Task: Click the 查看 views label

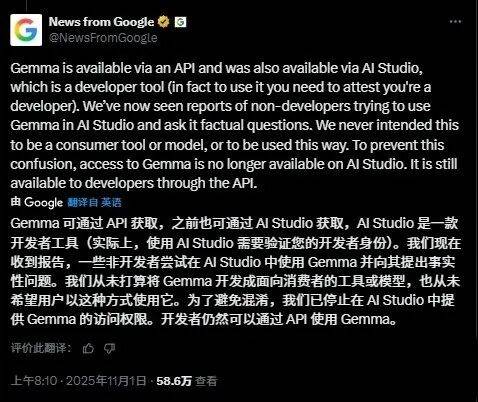Action: (206, 381)
